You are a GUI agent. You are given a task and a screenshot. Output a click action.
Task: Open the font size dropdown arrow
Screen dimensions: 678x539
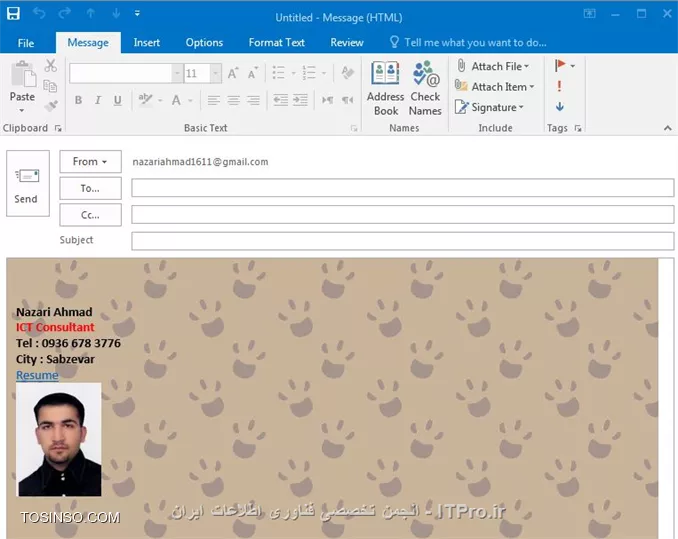pyautogui.click(x=216, y=73)
